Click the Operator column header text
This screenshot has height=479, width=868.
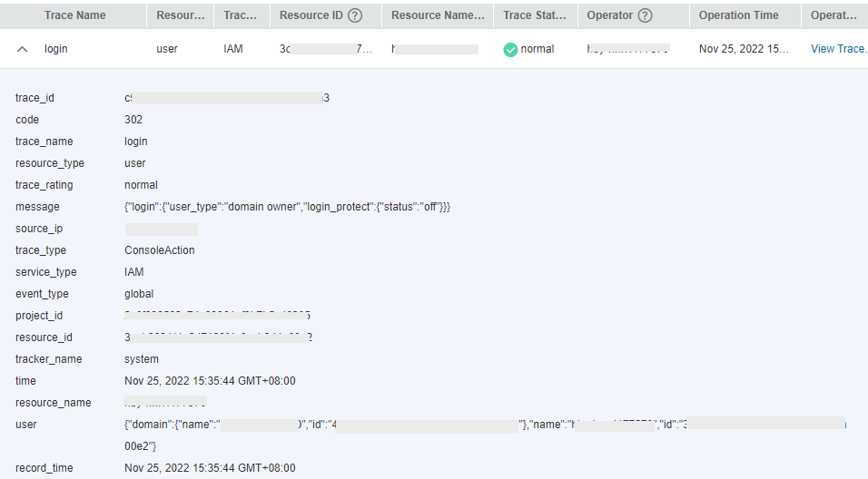[610, 15]
